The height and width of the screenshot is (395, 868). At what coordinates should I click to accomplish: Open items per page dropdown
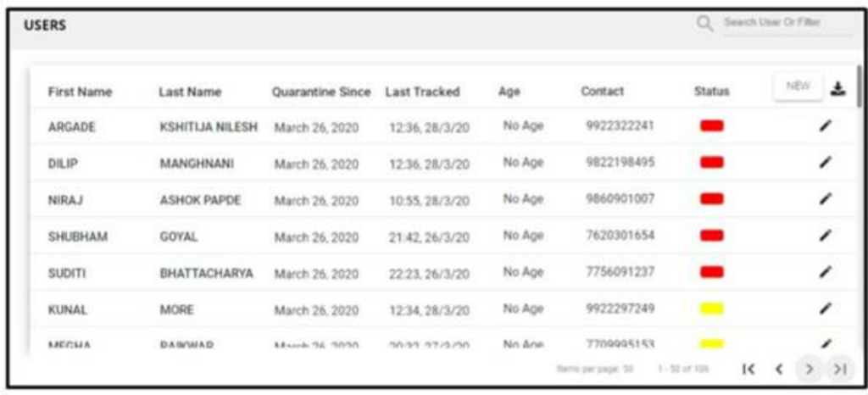point(595,369)
